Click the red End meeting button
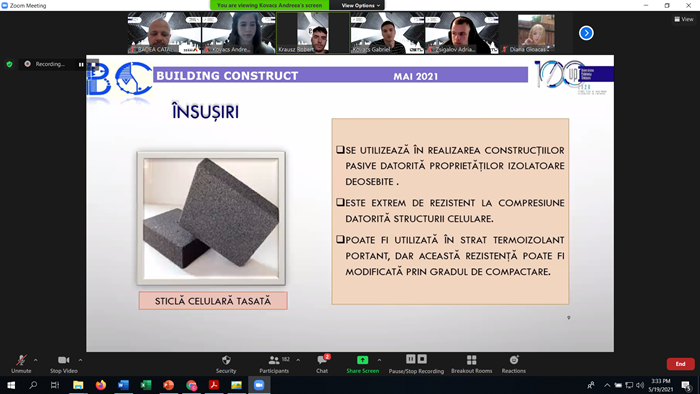This screenshot has width=700, height=394. coord(680,364)
